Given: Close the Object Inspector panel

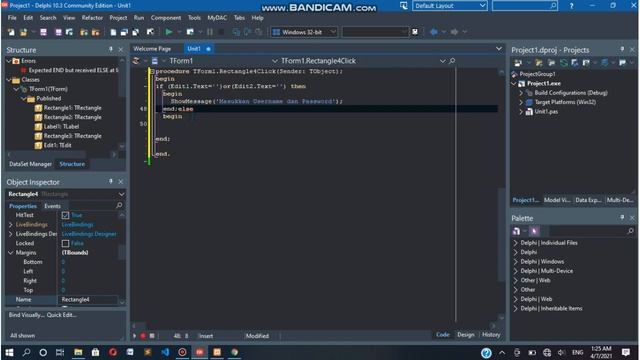Looking at the screenshot, I should pyautogui.click(x=121, y=182).
